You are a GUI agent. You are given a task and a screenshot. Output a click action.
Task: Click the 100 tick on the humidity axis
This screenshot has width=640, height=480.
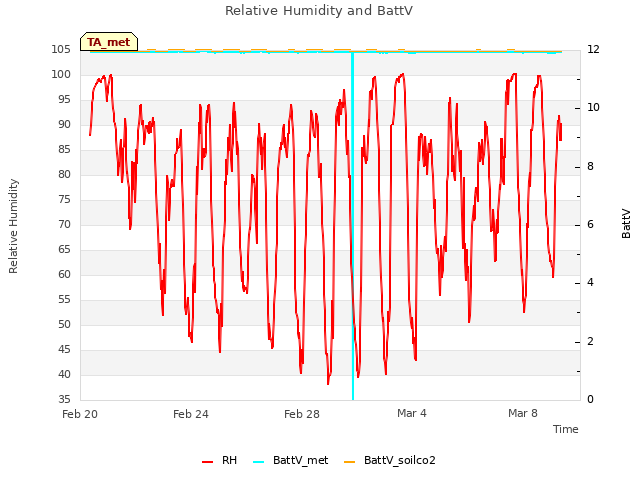61,75
